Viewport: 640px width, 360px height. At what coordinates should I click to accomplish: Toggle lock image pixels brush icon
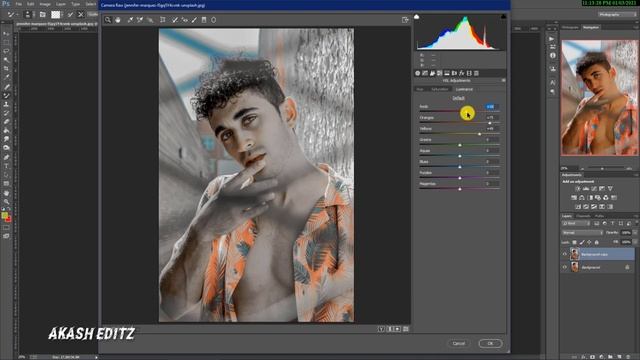point(582,242)
